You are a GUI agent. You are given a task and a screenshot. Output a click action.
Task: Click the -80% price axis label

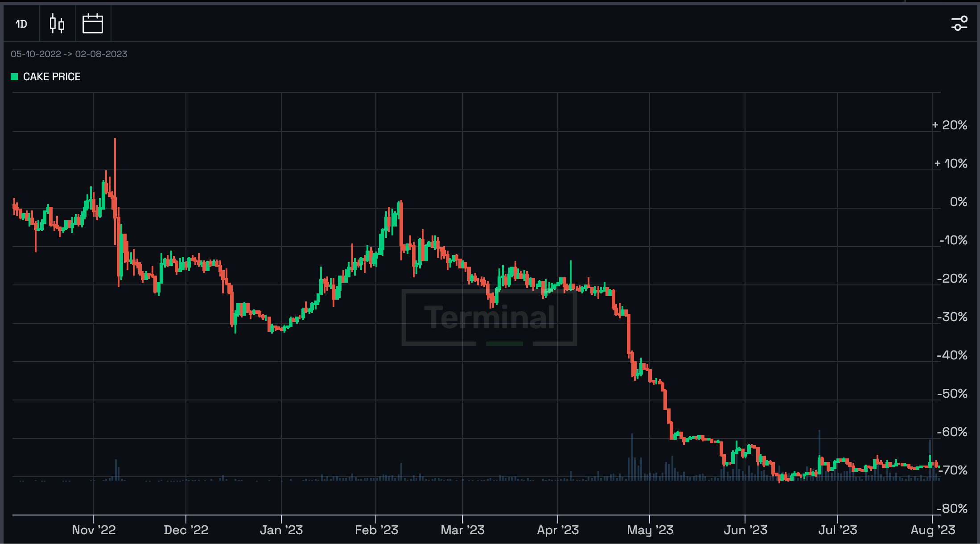click(952, 509)
